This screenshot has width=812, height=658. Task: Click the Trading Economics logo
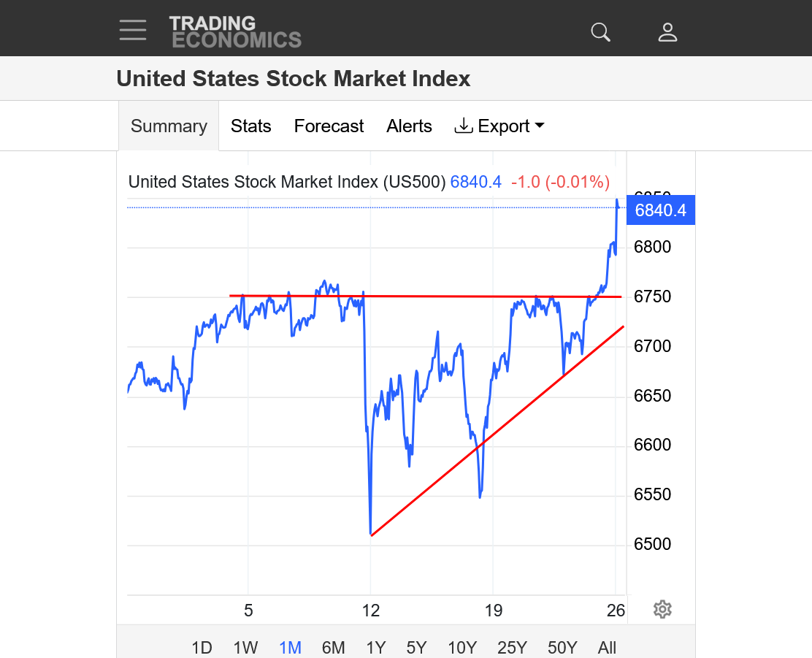[x=235, y=31]
